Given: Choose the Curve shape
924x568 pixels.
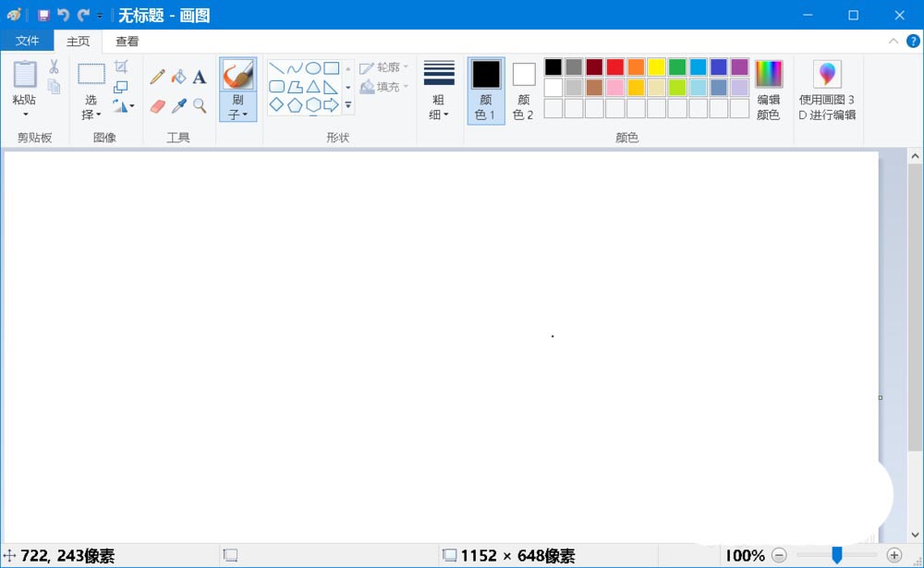Looking at the screenshot, I should point(295,68).
